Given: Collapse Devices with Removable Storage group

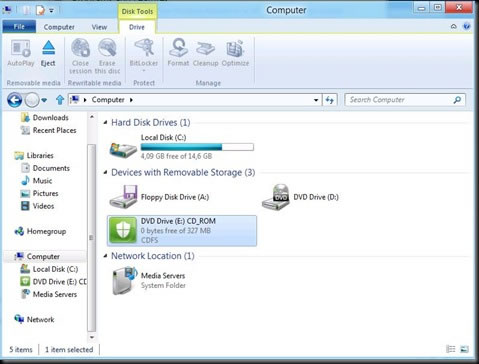Looking at the screenshot, I should tap(105, 172).
